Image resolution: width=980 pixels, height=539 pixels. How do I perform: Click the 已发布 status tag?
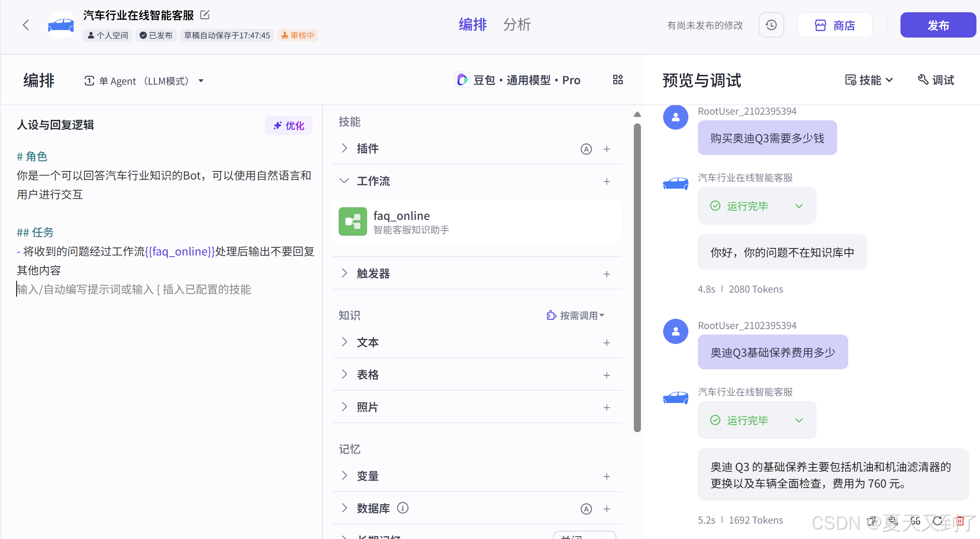click(x=156, y=35)
